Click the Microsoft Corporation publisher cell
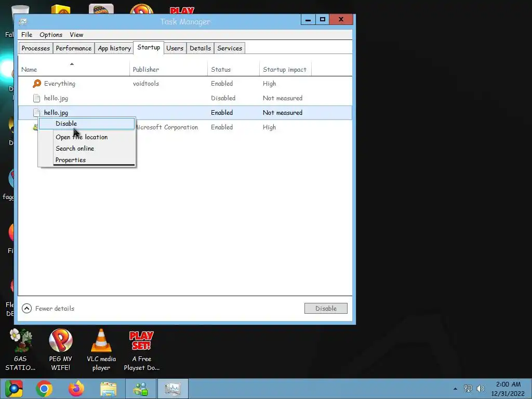532x399 pixels. (x=167, y=127)
